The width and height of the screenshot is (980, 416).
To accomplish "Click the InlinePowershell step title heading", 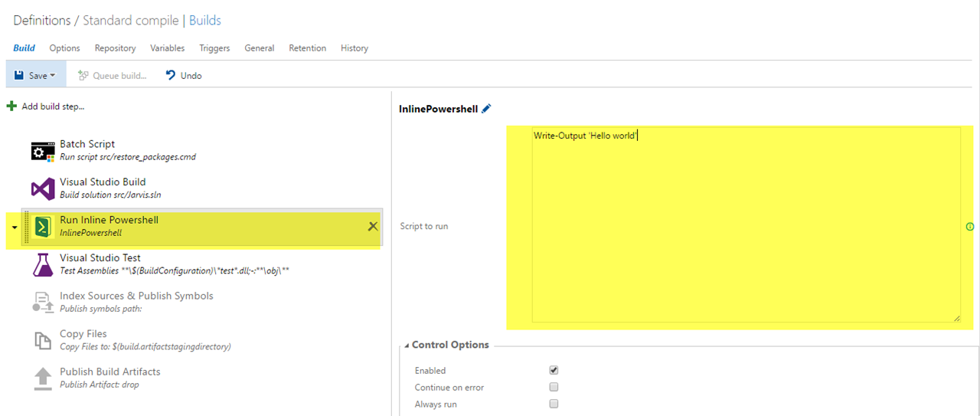I will 439,109.
